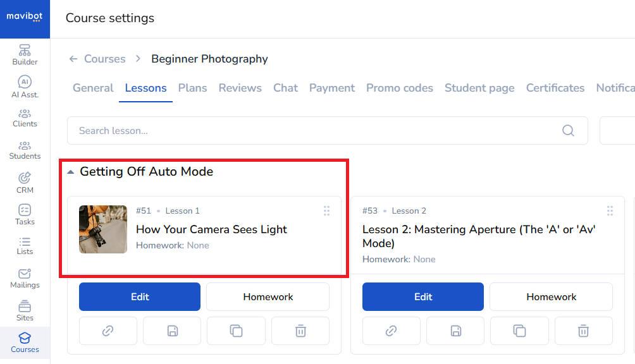Open the Promo codes tab
Screen dimensions: 635x364
[x=400, y=88]
